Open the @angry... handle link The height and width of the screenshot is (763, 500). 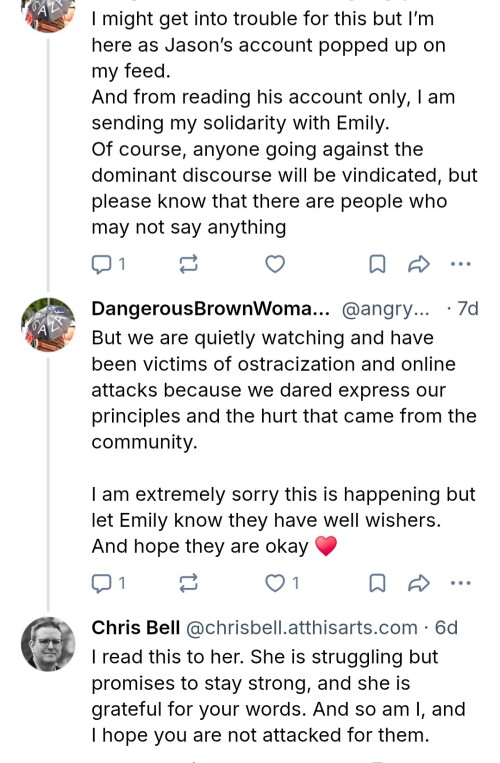[386, 309]
